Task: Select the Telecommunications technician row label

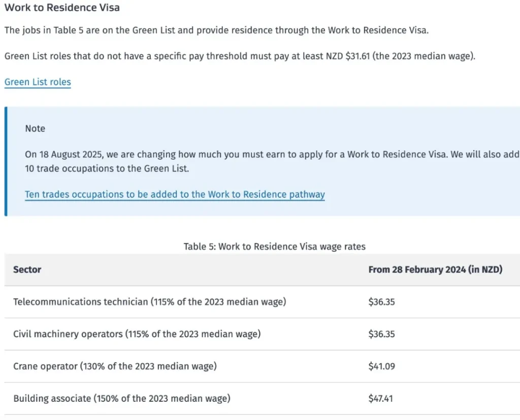Action: (149, 302)
